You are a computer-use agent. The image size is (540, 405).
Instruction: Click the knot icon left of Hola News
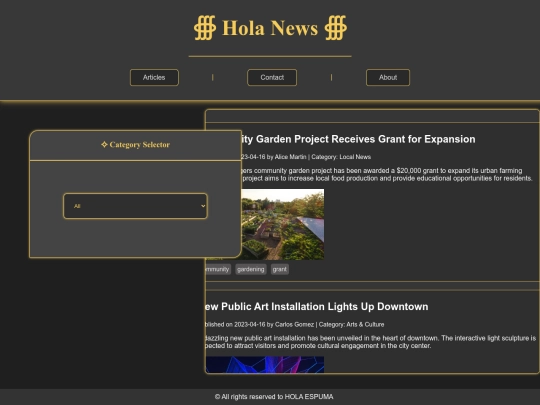pyautogui.click(x=205, y=28)
